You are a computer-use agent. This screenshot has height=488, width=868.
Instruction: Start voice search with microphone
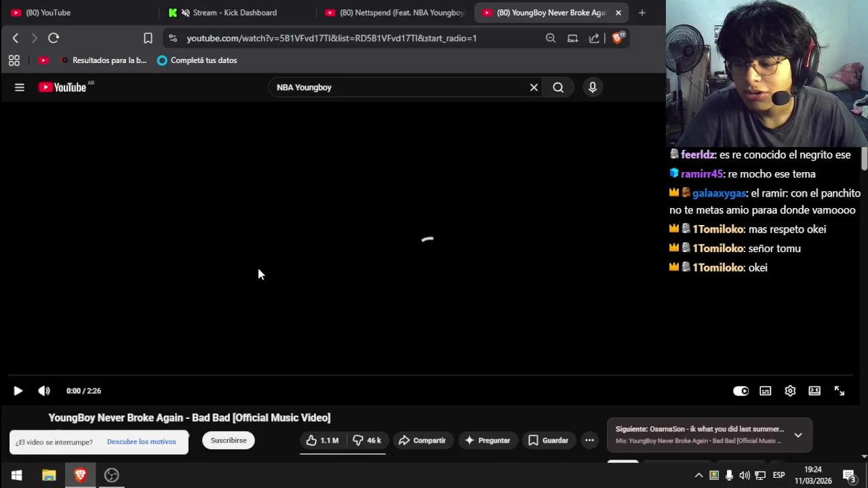[593, 87]
